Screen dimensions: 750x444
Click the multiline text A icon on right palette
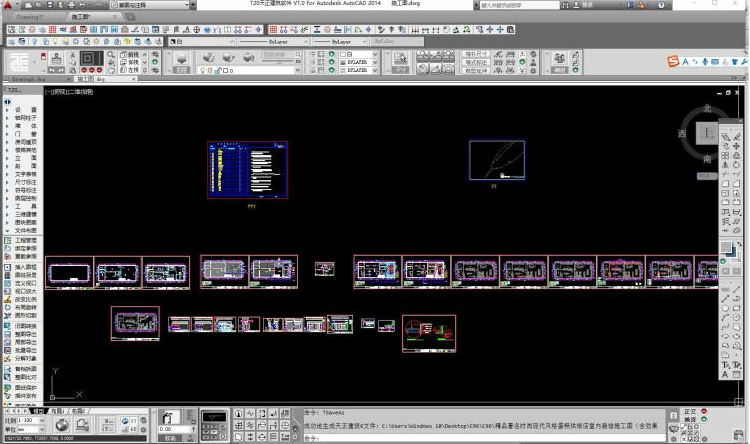pos(725,375)
